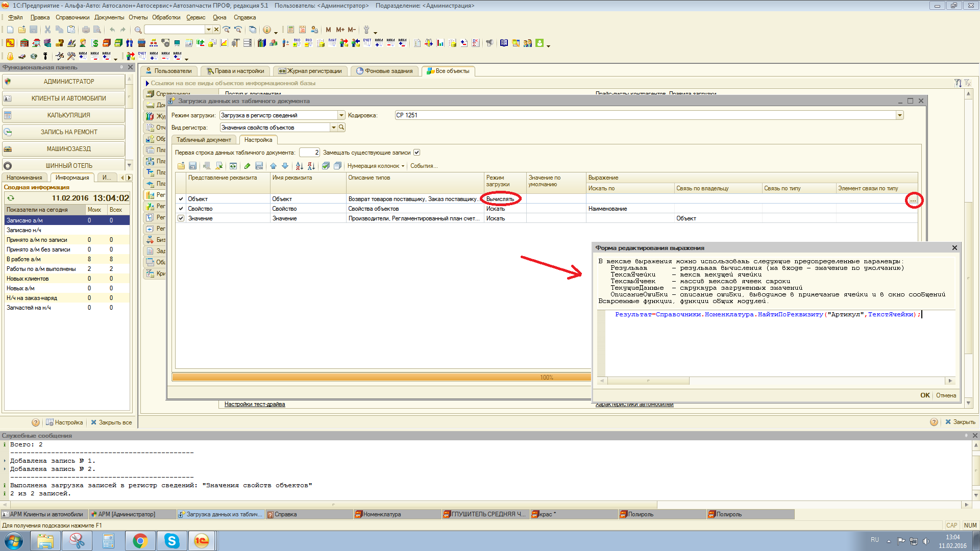
Task: Open the Сервис menu
Action: tap(196, 17)
